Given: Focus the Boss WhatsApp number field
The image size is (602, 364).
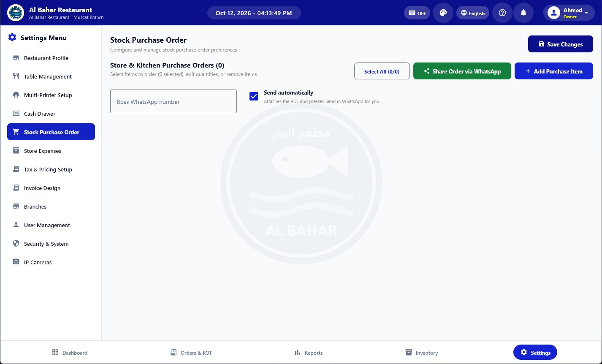Looking at the screenshot, I should click(x=174, y=101).
